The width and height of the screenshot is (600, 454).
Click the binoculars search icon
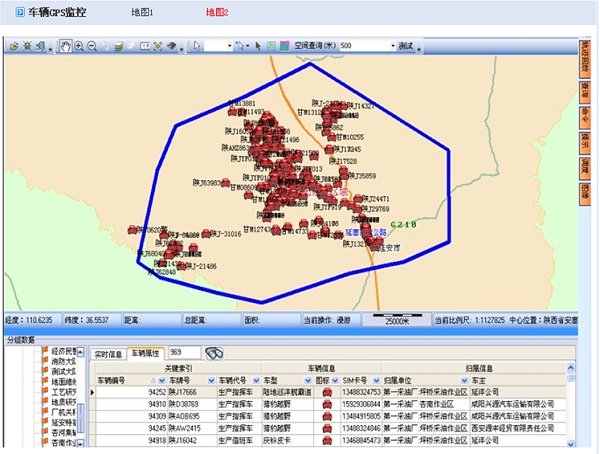click(213, 353)
